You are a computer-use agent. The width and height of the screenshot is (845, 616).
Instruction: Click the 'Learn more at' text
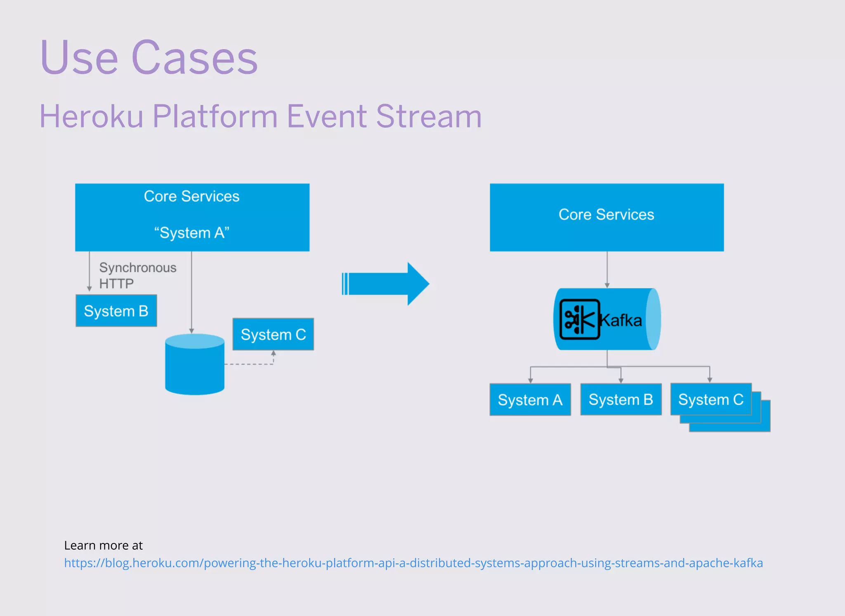coord(103,545)
